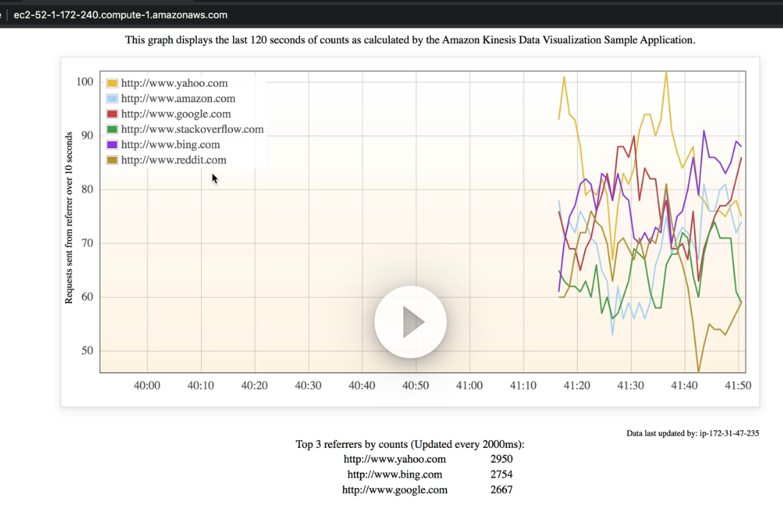Click the yahoo.com yellow legend swatch
This screenshot has width=783, height=532.
(112, 83)
